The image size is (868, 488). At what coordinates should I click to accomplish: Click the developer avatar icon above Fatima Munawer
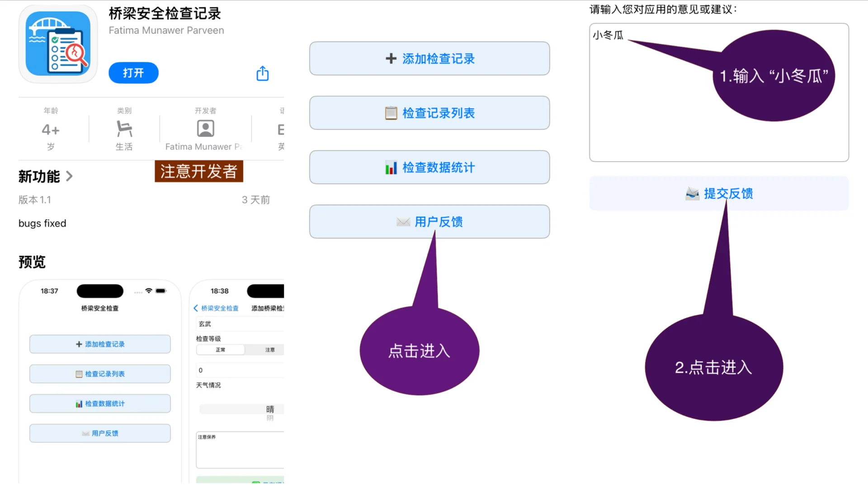point(205,128)
